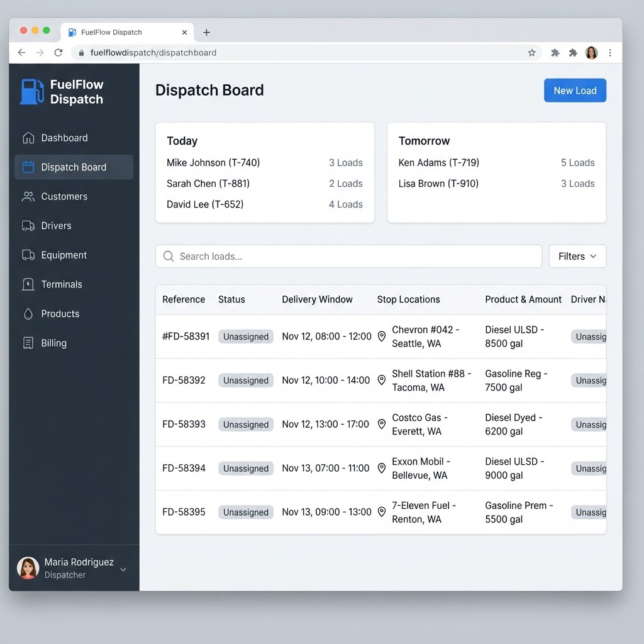Viewport: 644px width, 644px height.
Task: Click '5 Loads' count for Ken Adams
Action: [577, 163]
